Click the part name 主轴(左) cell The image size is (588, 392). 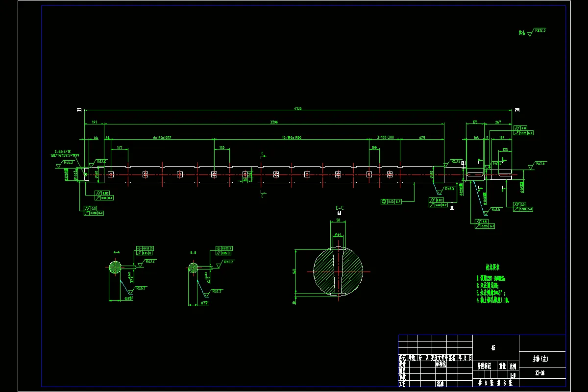click(x=542, y=359)
